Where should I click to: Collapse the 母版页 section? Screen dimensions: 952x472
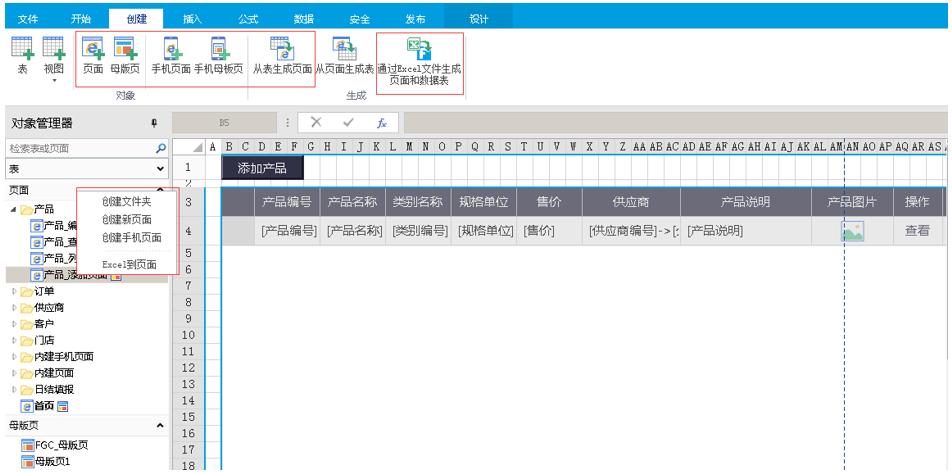pyautogui.click(x=161, y=426)
